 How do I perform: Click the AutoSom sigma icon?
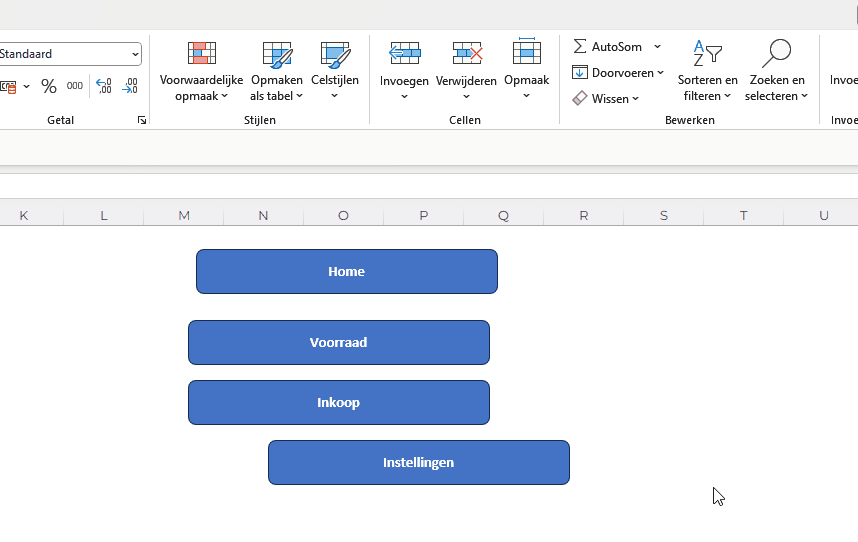[580, 47]
